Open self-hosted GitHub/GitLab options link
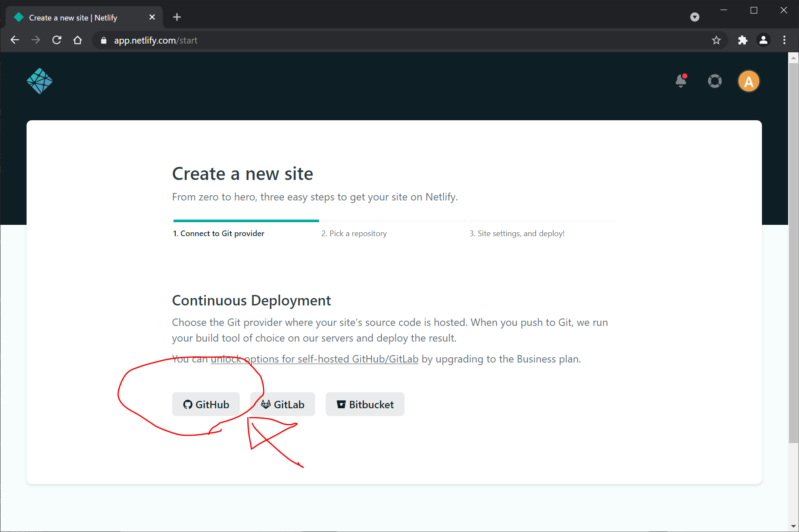The width and height of the screenshot is (799, 532). 314,359
